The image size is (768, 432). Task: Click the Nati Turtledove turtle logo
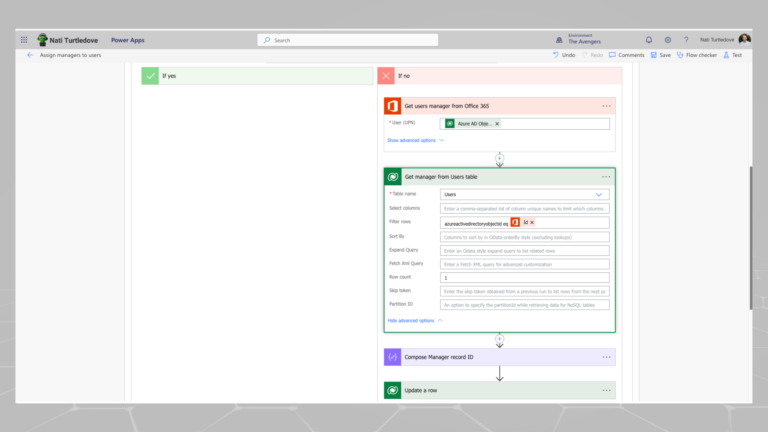pos(43,40)
